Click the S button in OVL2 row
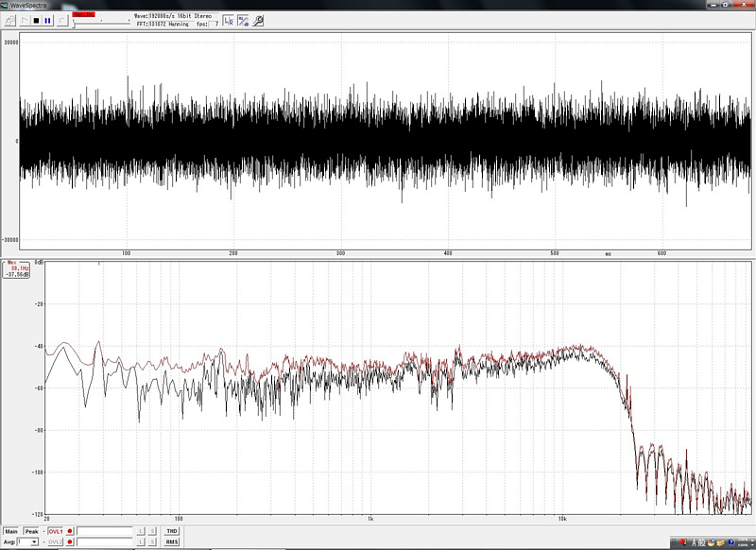This screenshot has width=756, height=550. 152,541
